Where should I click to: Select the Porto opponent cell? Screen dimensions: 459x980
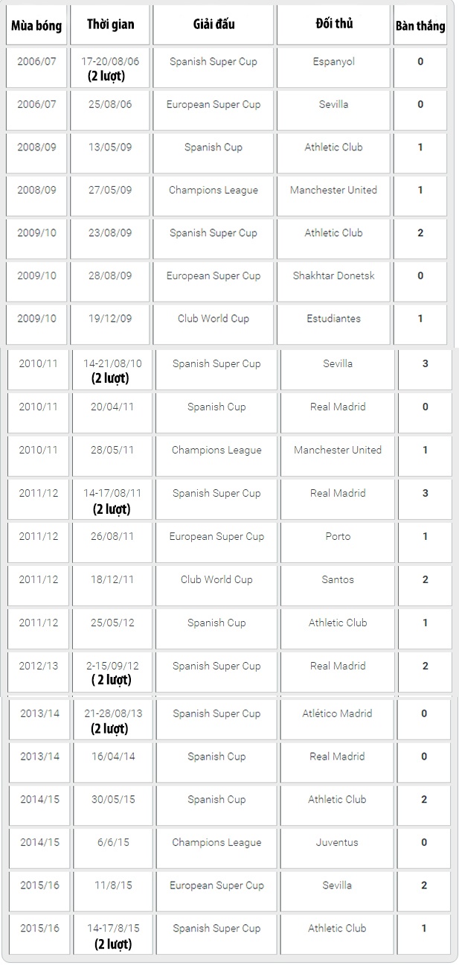coord(338,536)
